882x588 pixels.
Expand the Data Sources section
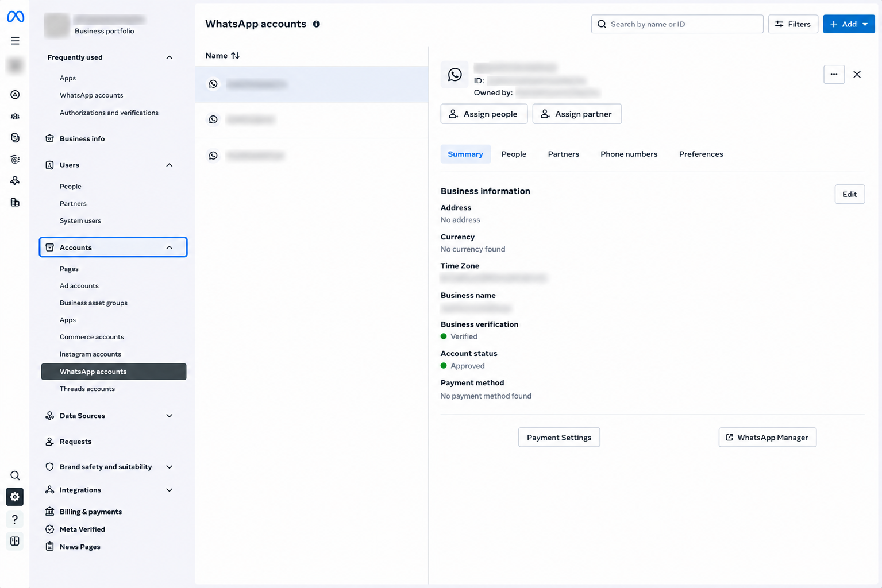pyautogui.click(x=170, y=416)
